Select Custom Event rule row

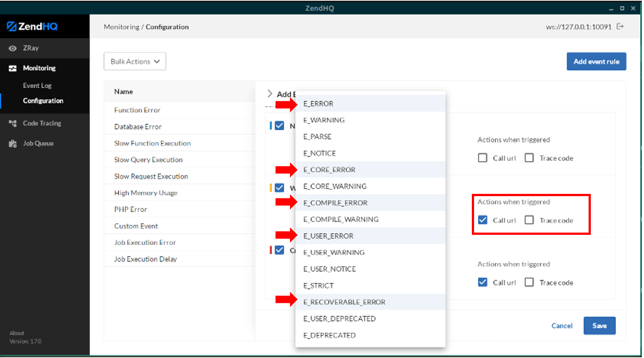pyautogui.click(x=180, y=226)
